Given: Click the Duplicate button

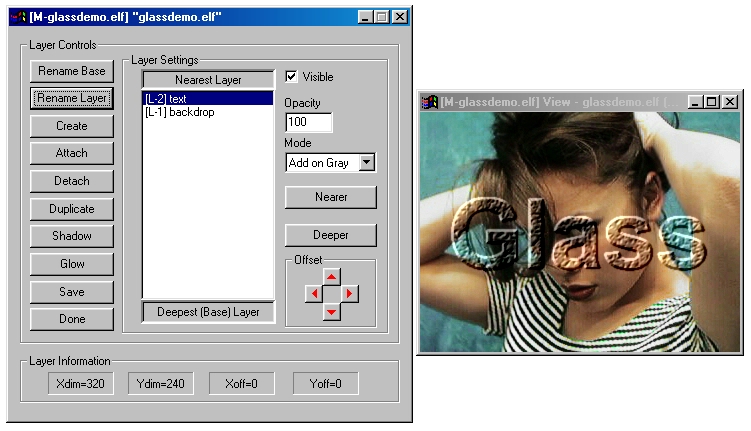Looking at the screenshot, I should [x=71, y=209].
